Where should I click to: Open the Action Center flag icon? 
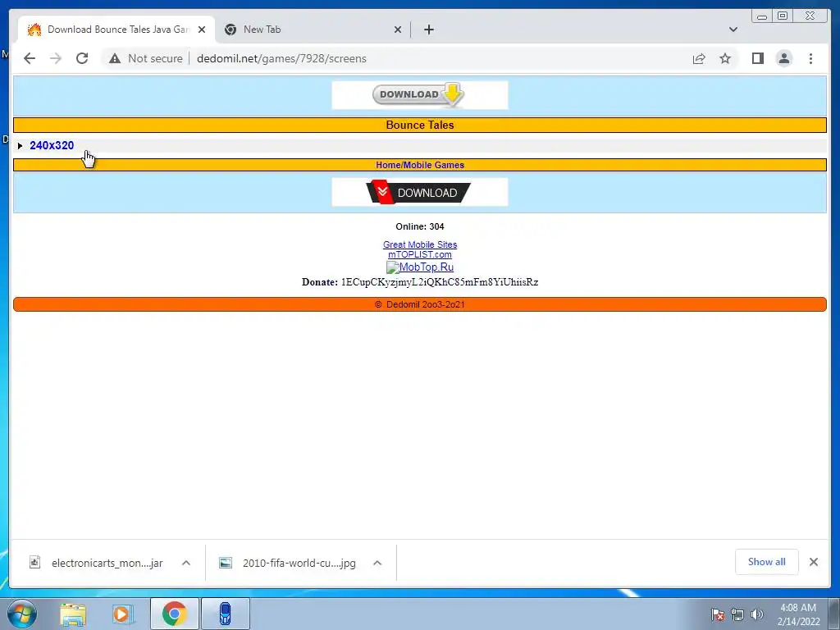pos(718,614)
